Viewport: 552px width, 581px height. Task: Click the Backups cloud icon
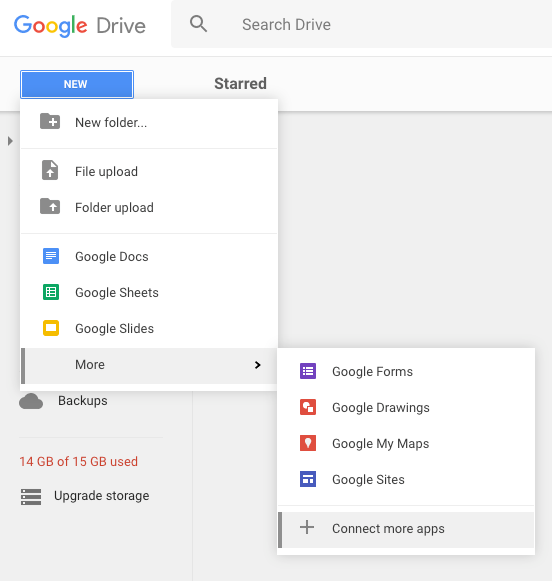31,401
